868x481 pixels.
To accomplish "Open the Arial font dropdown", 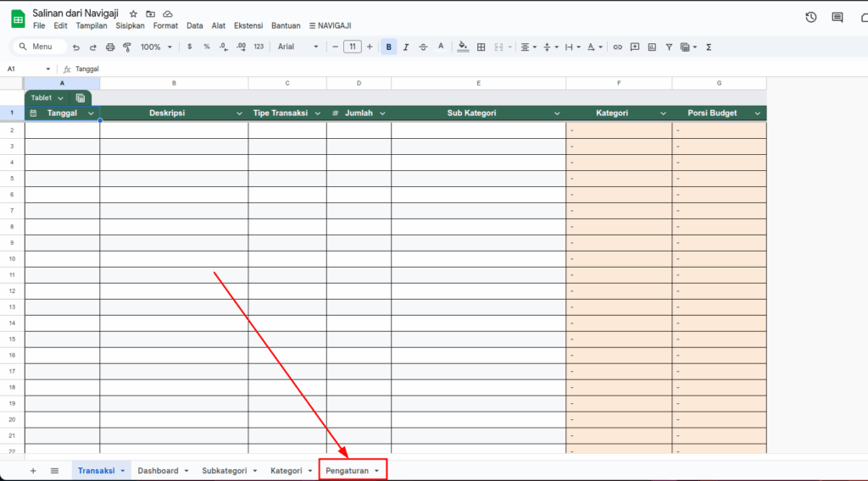I will click(298, 47).
